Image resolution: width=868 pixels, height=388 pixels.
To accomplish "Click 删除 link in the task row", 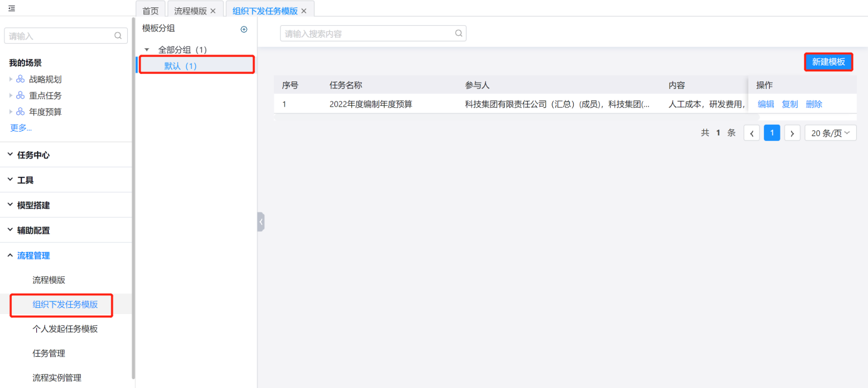I will [x=814, y=104].
